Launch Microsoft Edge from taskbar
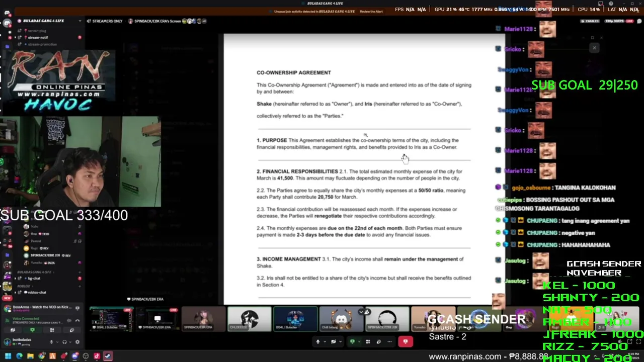Viewport: 644px width, 362px height. click(19, 356)
